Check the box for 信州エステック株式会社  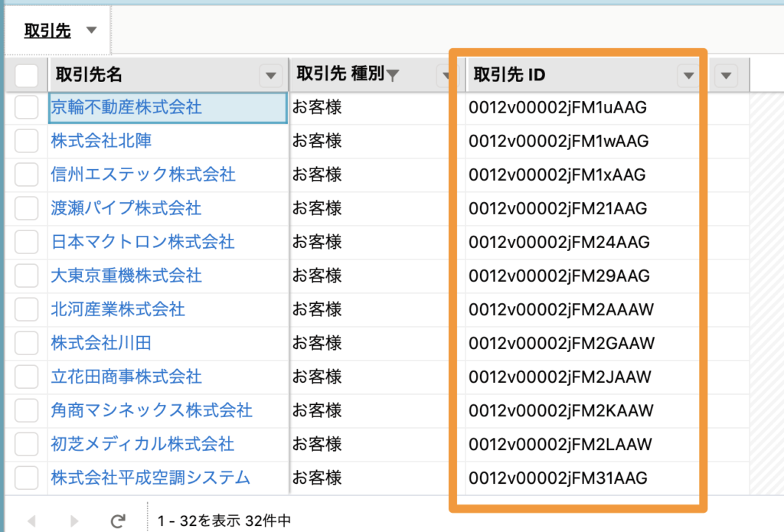27,175
